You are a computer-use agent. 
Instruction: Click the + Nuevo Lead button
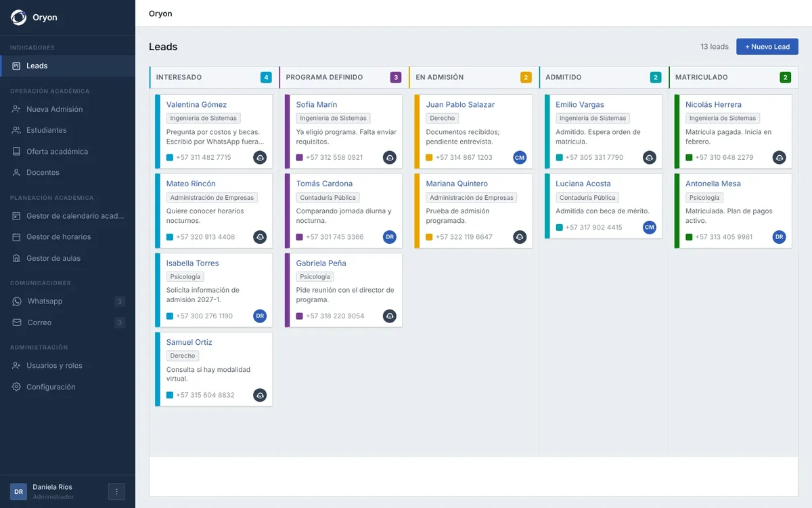click(767, 47)
